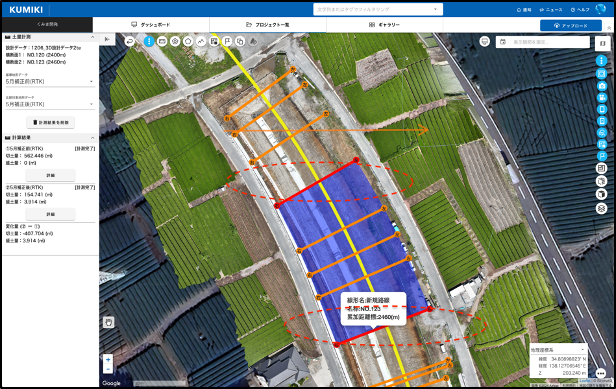Click the delete measurement results button
Image resolution: width=616 pixels, height=389 pixels.
point(51,123)
